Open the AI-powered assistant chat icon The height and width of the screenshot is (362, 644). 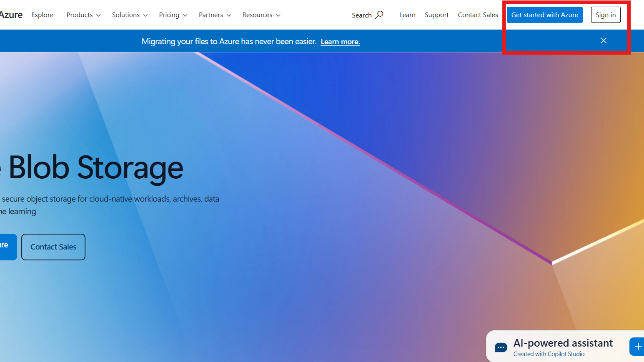[501, 347]
